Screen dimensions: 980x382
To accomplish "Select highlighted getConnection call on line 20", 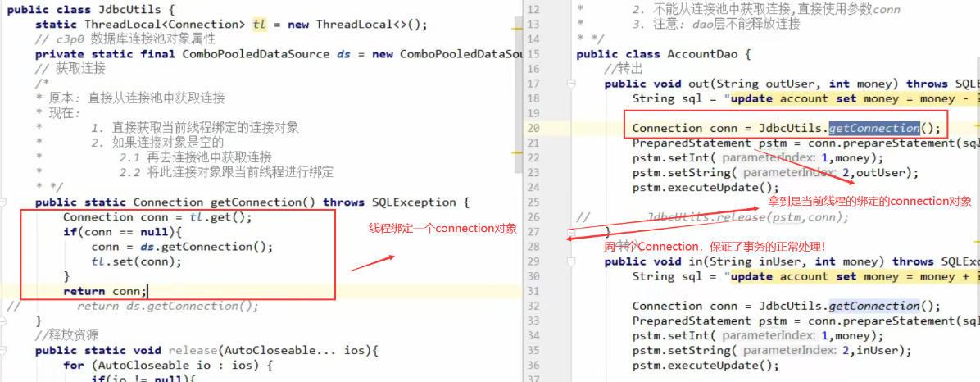I will (x=873, y=128).
